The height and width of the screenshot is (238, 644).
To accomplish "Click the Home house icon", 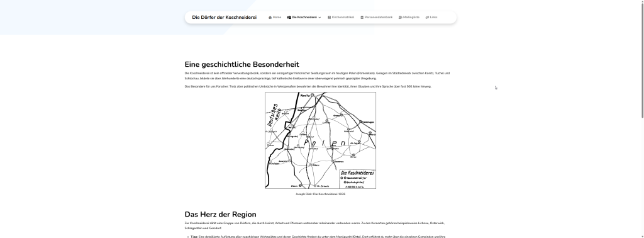I will [270, 17].
